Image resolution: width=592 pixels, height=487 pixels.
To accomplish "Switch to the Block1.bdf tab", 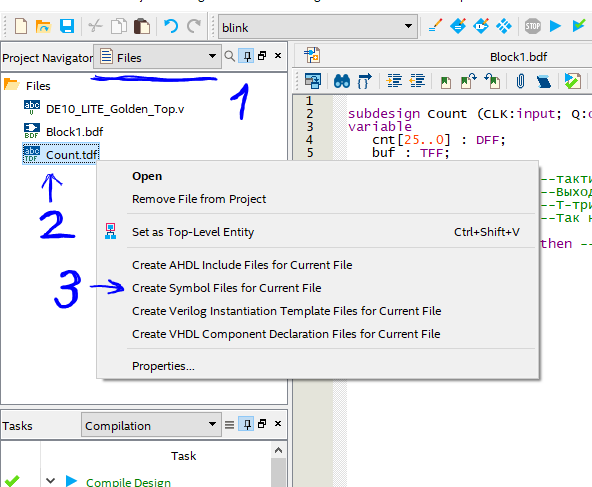I will pos(518,57).
